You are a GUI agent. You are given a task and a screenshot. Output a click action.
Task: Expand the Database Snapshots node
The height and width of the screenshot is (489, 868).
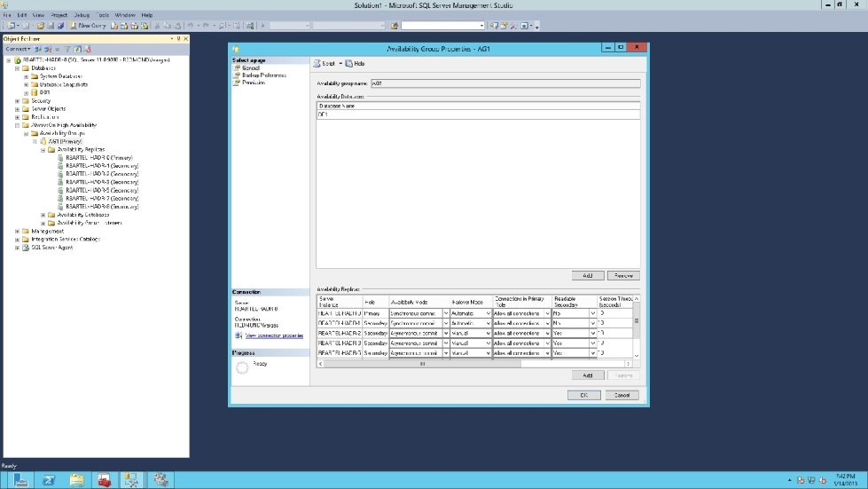(26, 84)
